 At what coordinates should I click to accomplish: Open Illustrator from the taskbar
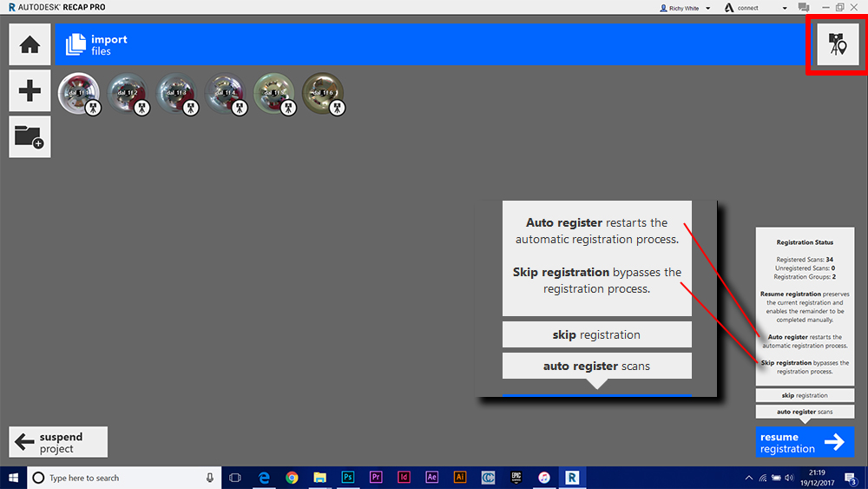coord(459,478)
